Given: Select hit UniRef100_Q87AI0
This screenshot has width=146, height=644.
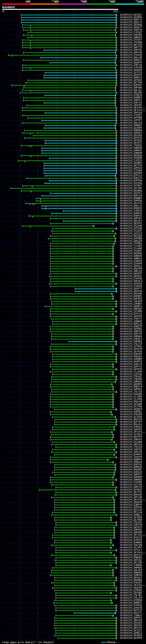Looking at the screenshot, I should click(x=131, y=527).
